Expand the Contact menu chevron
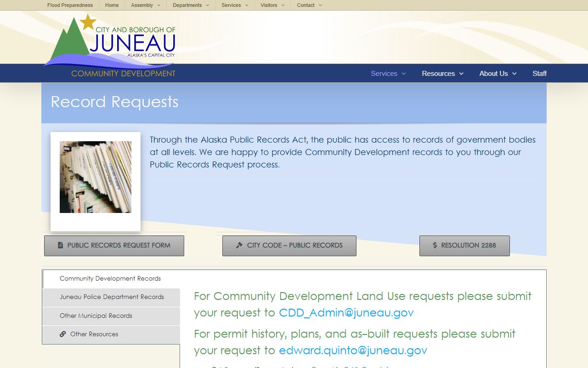Image resolution: width=588 pixels, height=368 pixels. (x=320, y=6)
